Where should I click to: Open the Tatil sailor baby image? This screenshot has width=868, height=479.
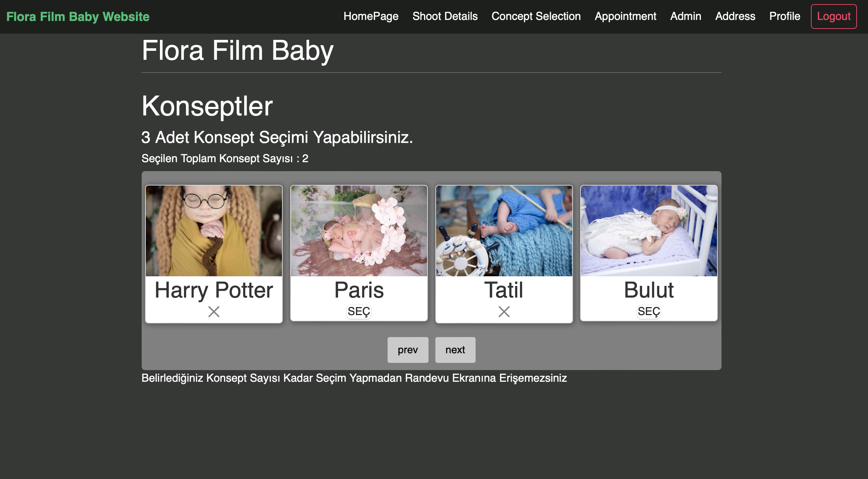(x=504, y=231)
